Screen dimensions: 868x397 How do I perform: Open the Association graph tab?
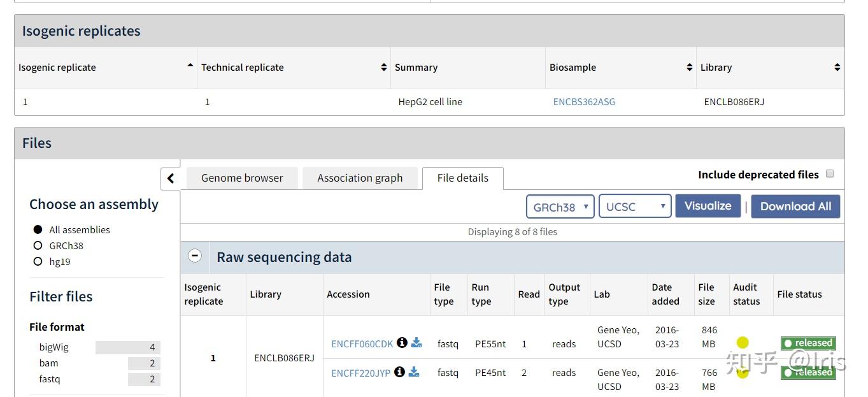pyautogui.click(x=360, y=178)
